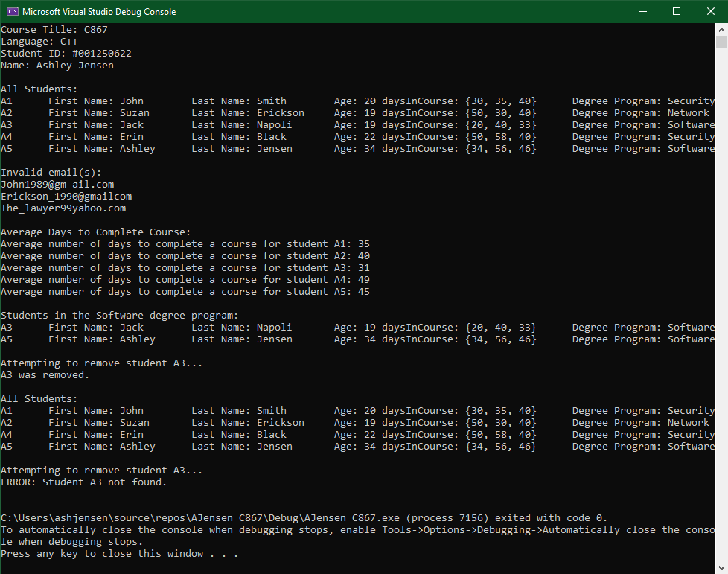Select the ERROR: Student A3 not found line

83,482
